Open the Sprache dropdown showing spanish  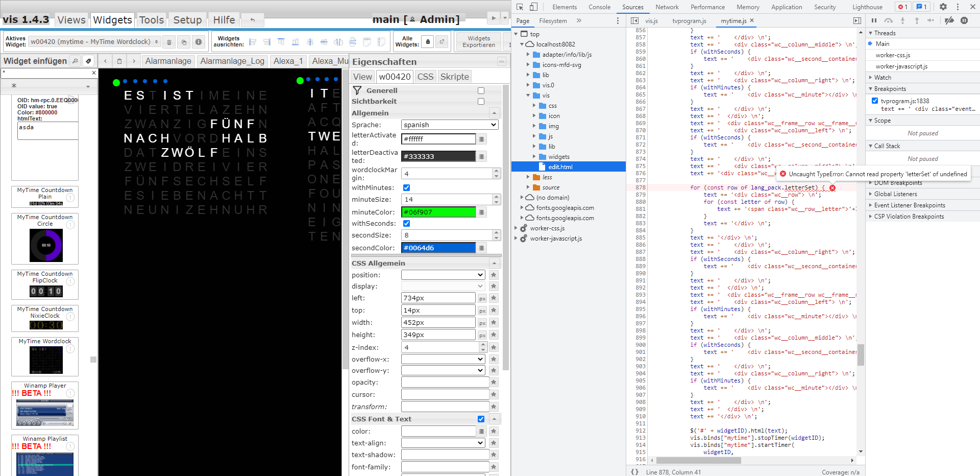[x=450, y=125]
